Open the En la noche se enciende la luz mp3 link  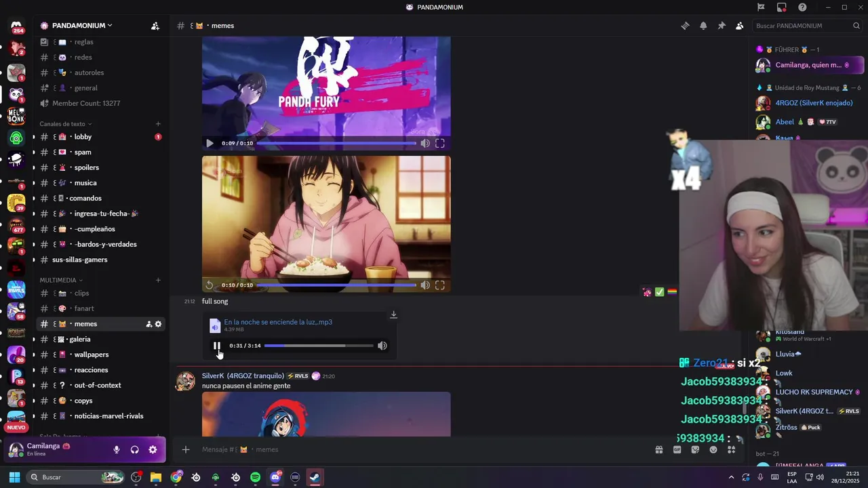[x=278, y=322]
